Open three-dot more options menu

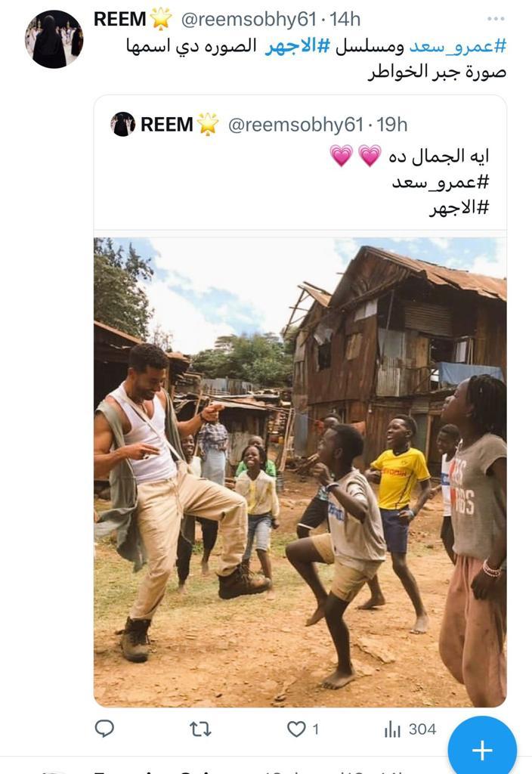pyautogui.click(x=496, y=19)
